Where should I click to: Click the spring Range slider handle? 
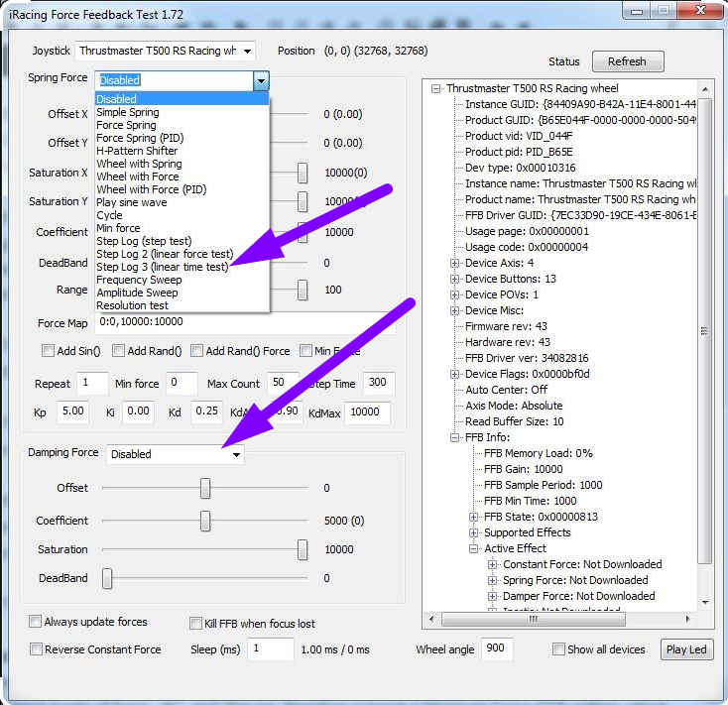(303, 291)
